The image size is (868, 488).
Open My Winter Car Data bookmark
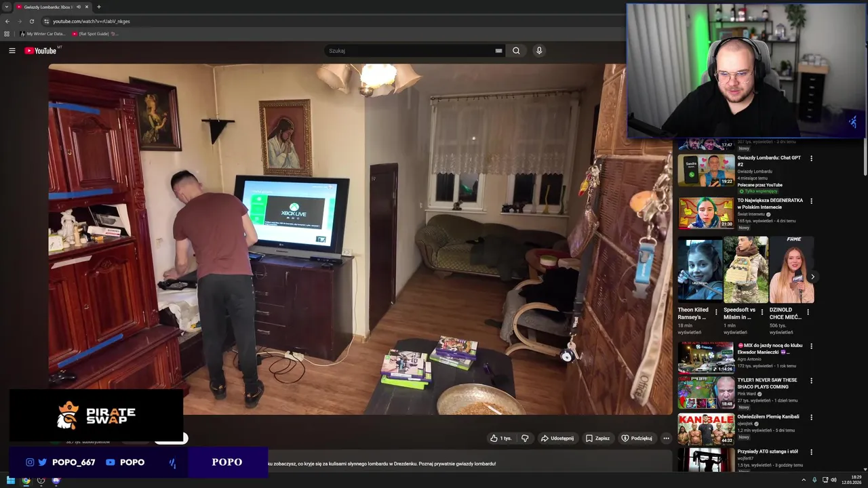tap(43, 33)
